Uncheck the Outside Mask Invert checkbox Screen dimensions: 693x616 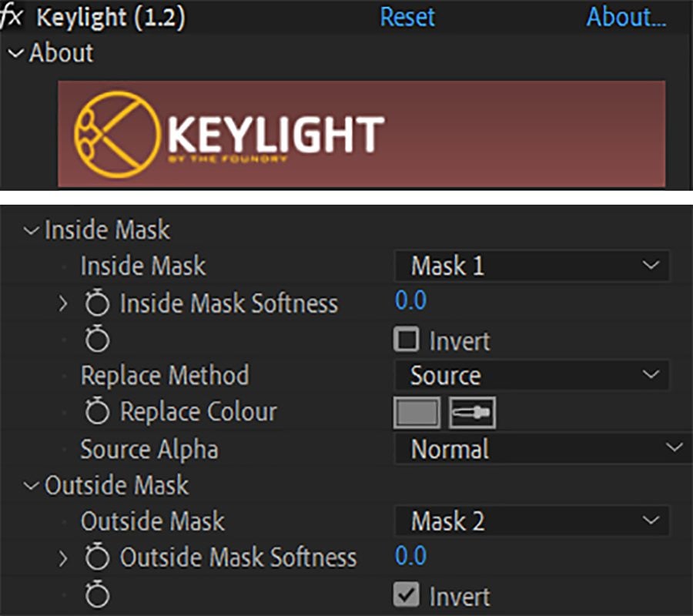pos(406,594)
